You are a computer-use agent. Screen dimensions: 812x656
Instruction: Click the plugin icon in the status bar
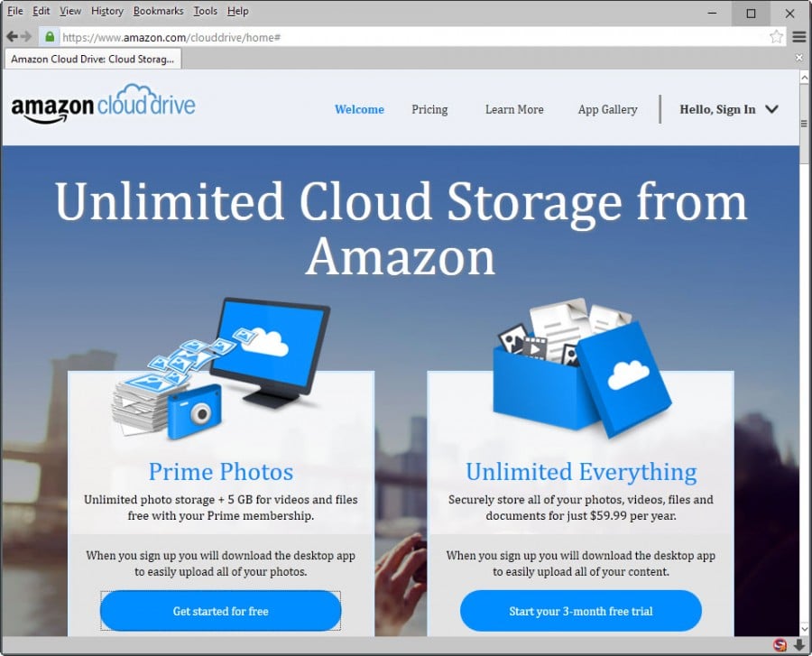[x=780, y=646]
